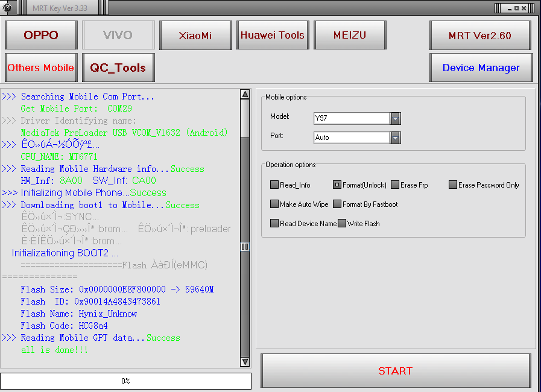
Task: Open the Others Mobile tab
Action: [x=41, y=68]
